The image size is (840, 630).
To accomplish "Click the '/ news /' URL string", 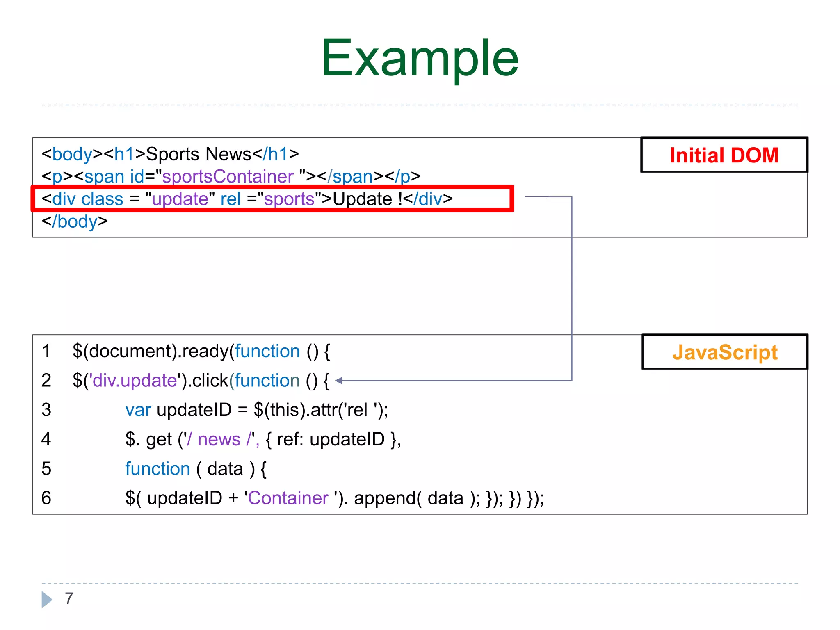I will coord(219,439).
